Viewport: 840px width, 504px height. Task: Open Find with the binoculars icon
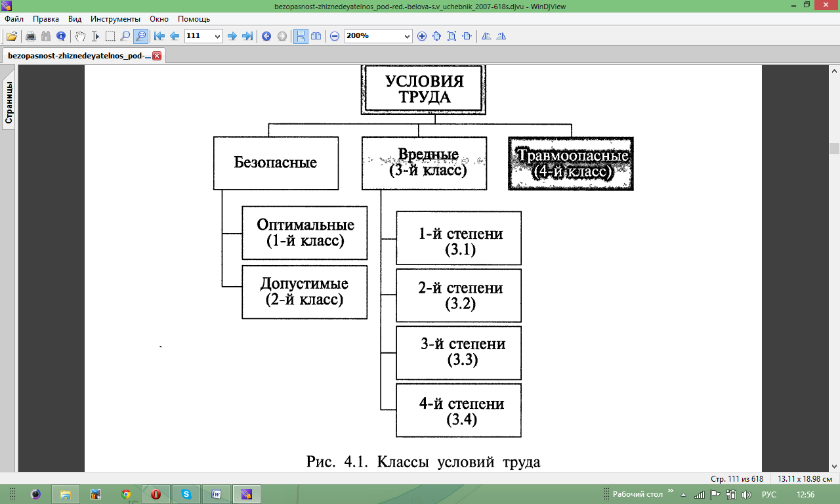click(46, 36)
